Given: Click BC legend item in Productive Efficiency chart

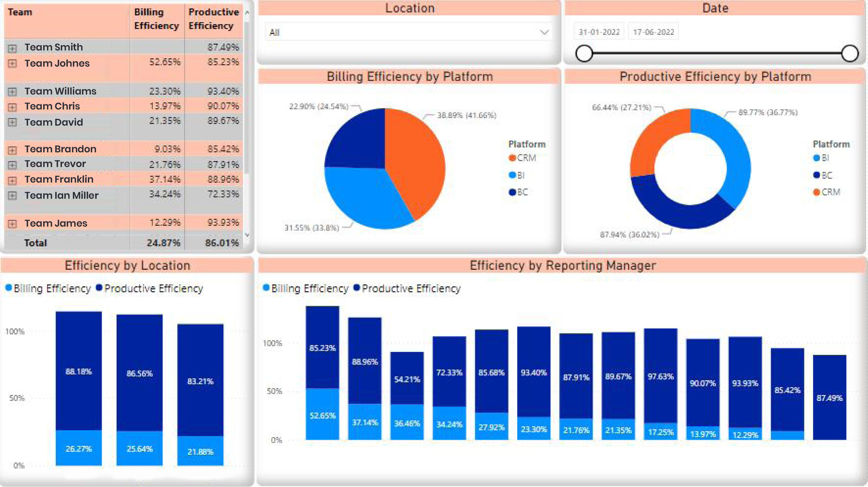Looking at the screenshot, I should 823,175.
